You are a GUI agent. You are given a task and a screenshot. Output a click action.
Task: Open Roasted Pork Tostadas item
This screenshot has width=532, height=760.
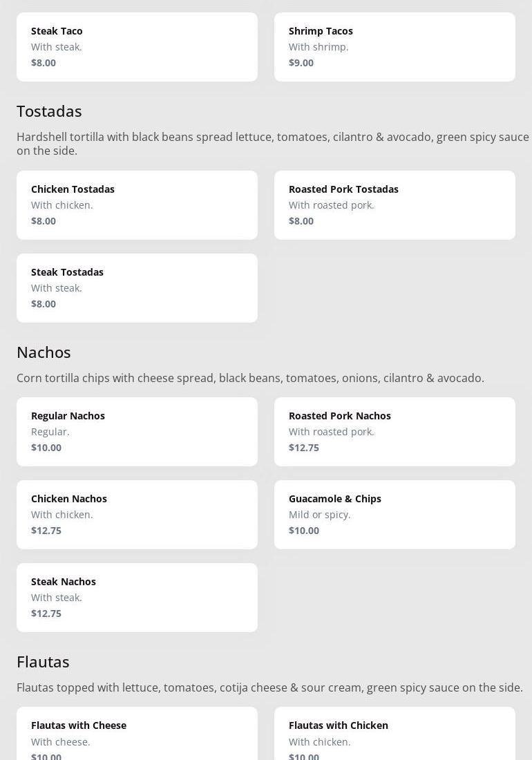point(395,205)
